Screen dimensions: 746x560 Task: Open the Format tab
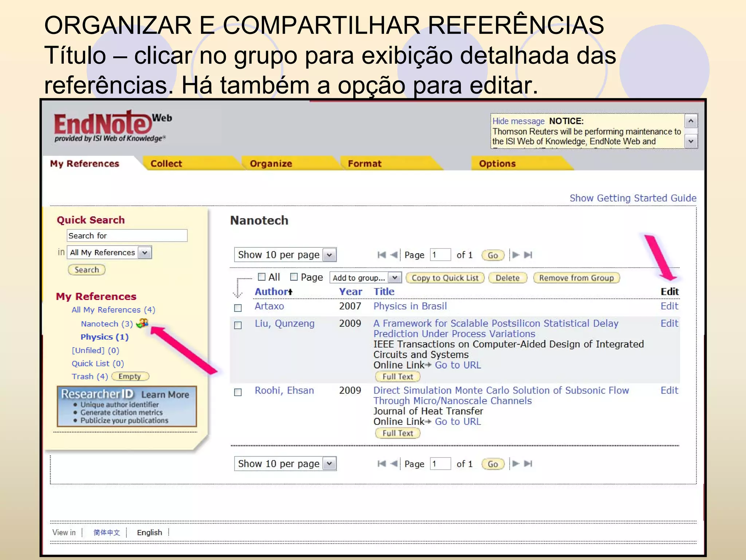coord(365,164)
